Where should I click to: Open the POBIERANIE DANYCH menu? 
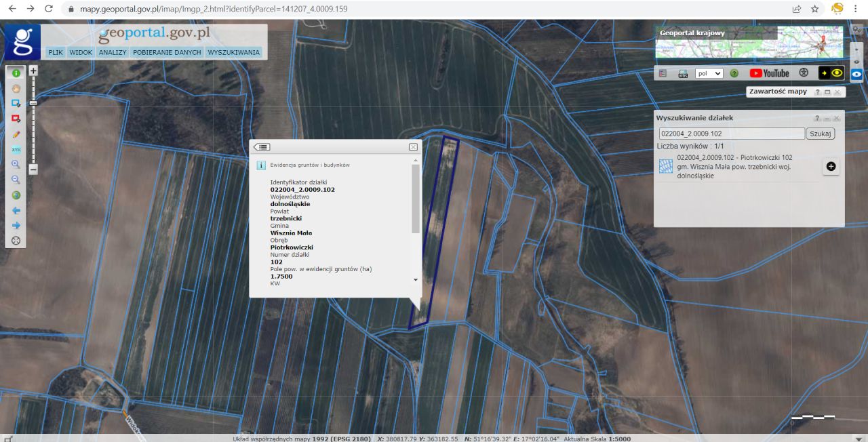pos(167,52)
